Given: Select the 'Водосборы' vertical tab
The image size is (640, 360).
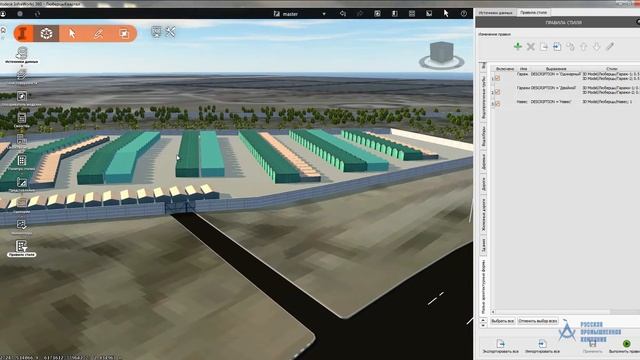Looking at the screenshot, I should tap(484, 136).
